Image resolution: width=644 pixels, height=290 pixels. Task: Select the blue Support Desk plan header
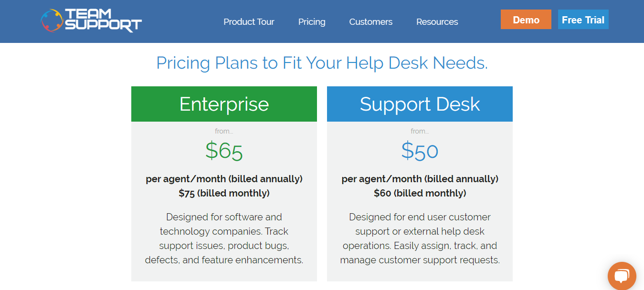[x=419, y=104]
